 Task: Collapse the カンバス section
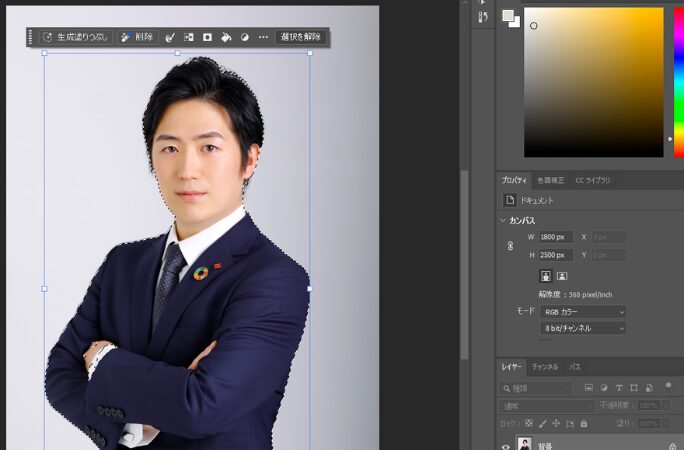[x=503, y=220]
